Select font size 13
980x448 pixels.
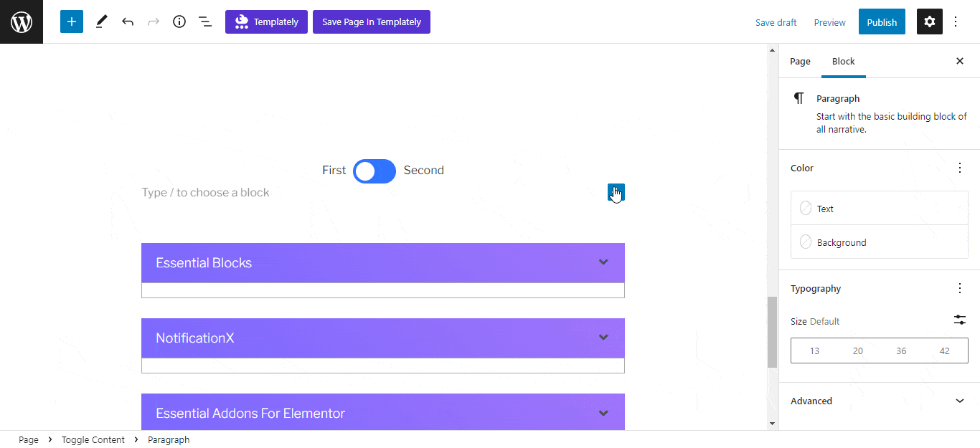814,351
